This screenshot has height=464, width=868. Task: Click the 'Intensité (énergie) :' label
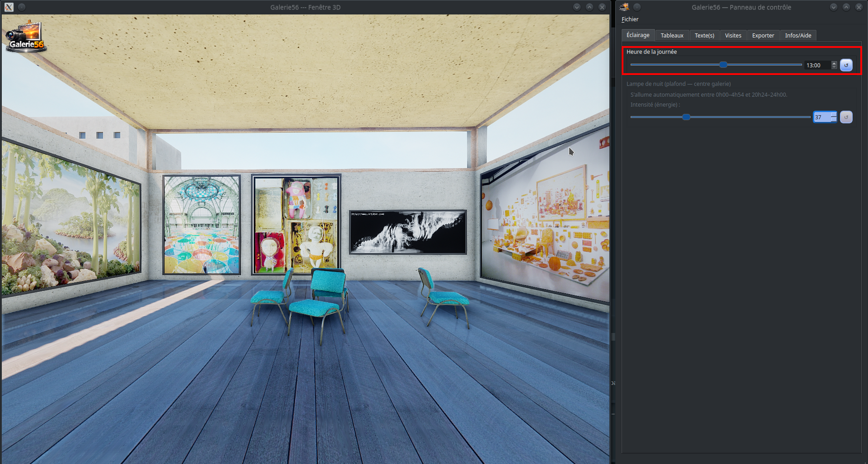(x=655, y=105)
